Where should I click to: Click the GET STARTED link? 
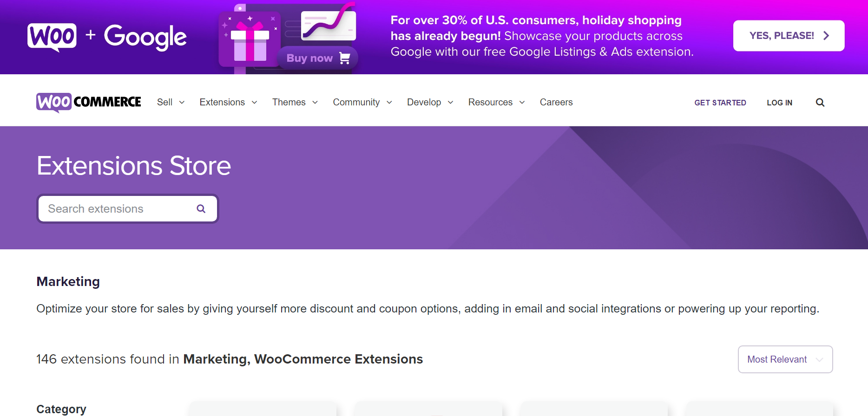click(x=720, y=103)
